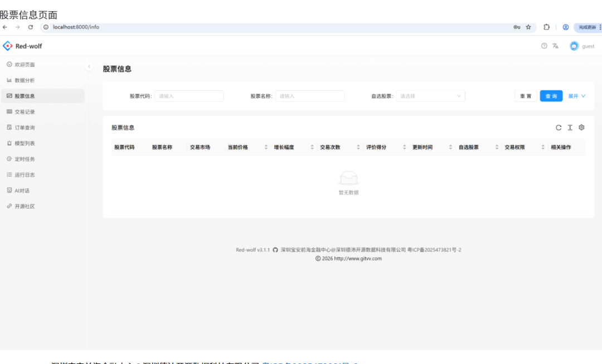Click the browser forward arrow
Screen dimensions: 602x364
[x=18, y=27]
